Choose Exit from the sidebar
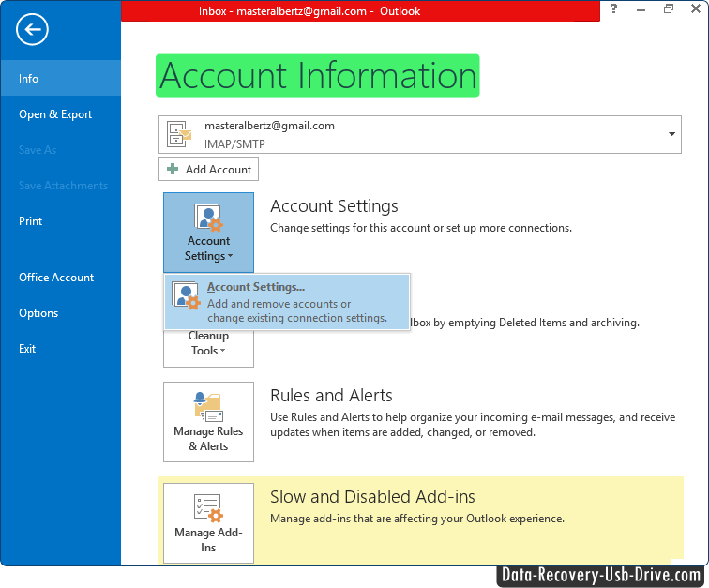 (61, 349)
